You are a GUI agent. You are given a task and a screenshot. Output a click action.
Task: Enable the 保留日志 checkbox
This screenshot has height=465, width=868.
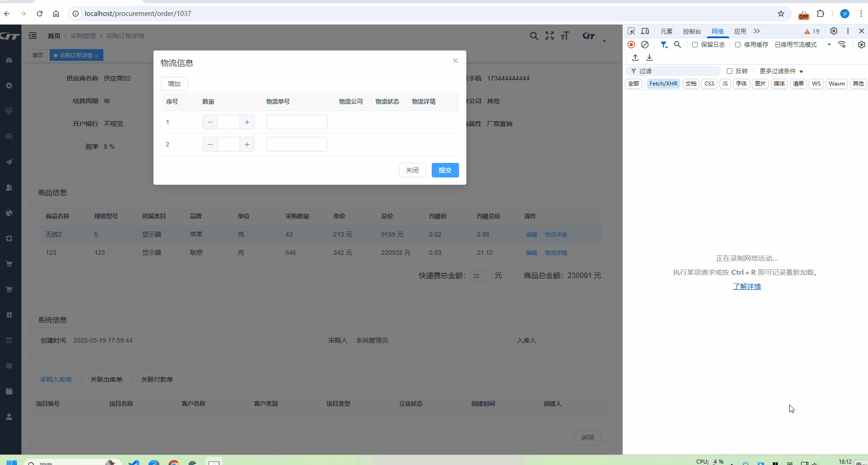coord(695,45)
